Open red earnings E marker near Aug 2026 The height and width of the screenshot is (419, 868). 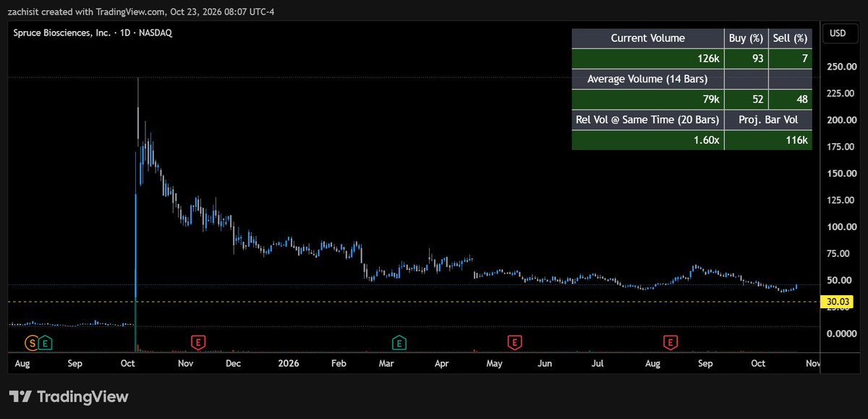click(x=671, y=342)
